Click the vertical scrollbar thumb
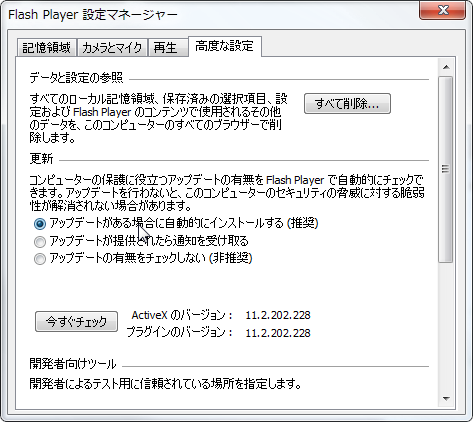This screenshot has width=473, height=422. pyautogui.click(x=446, y=169)
